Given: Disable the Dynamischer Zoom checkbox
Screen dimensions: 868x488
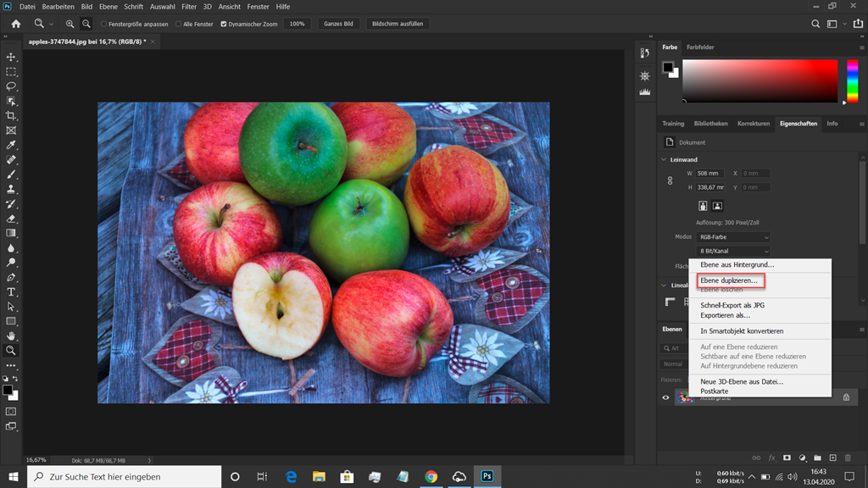Looking at the screenshot, I should click(224, 24).
